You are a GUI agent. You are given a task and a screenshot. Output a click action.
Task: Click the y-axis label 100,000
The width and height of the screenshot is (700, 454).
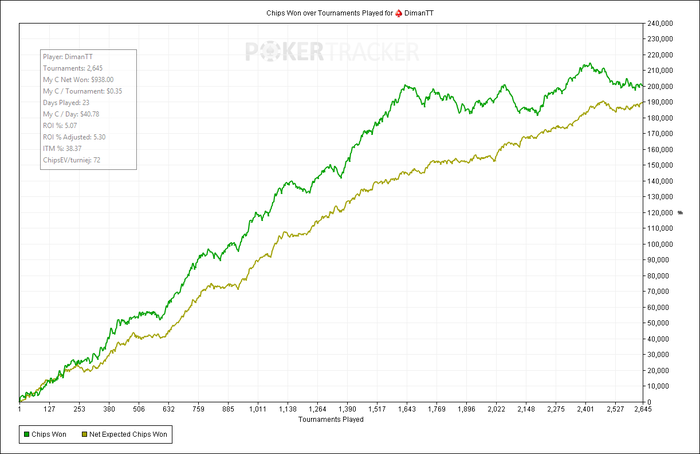[660, 244]
